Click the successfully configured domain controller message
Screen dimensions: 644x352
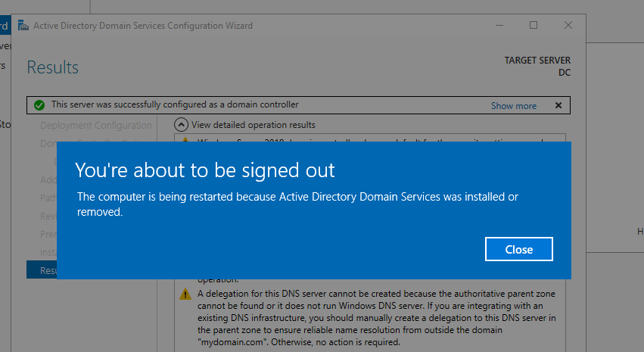(175, 104)
